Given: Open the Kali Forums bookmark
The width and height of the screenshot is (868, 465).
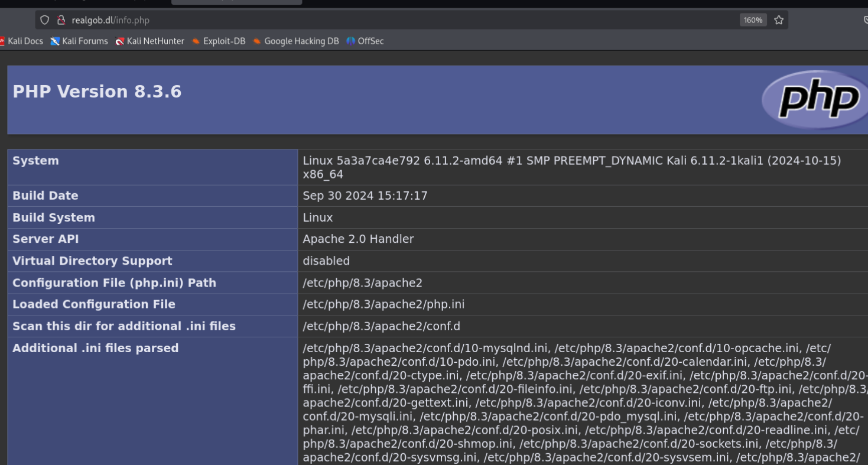Looking at the screenshot, I should [x=79, y=41].
